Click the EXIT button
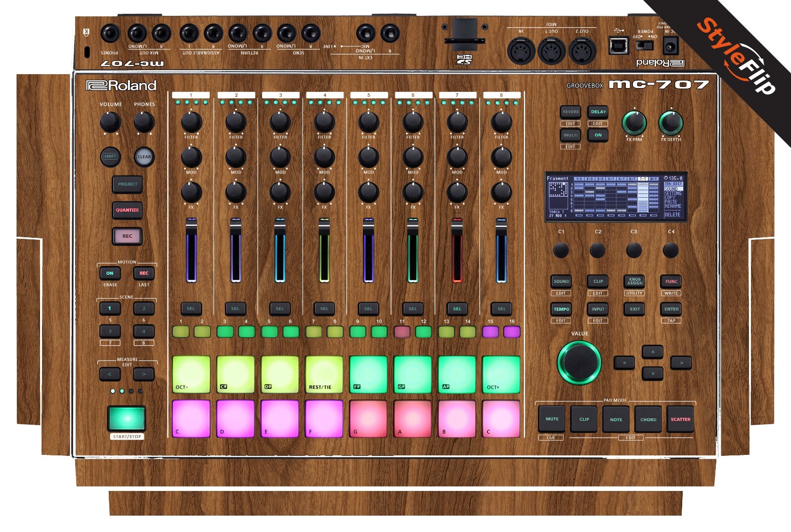Viewport: 791px width, 532px height. point(635,309)
